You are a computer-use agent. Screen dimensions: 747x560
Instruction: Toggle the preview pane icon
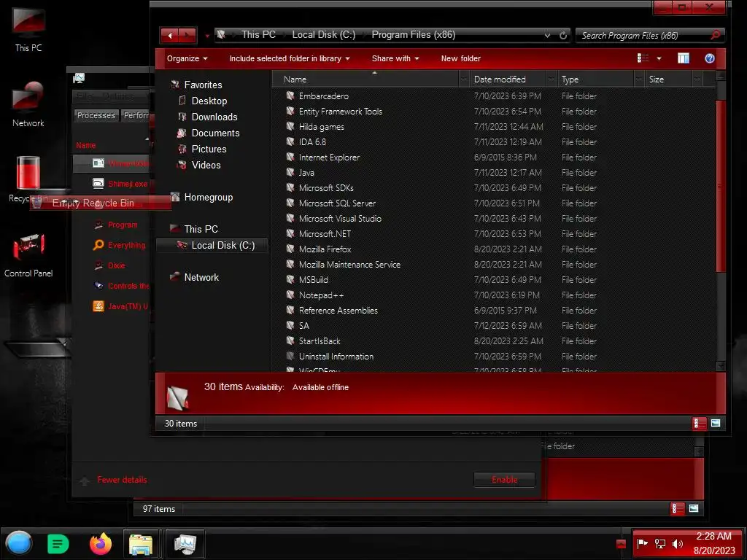[x=683, y=58]
